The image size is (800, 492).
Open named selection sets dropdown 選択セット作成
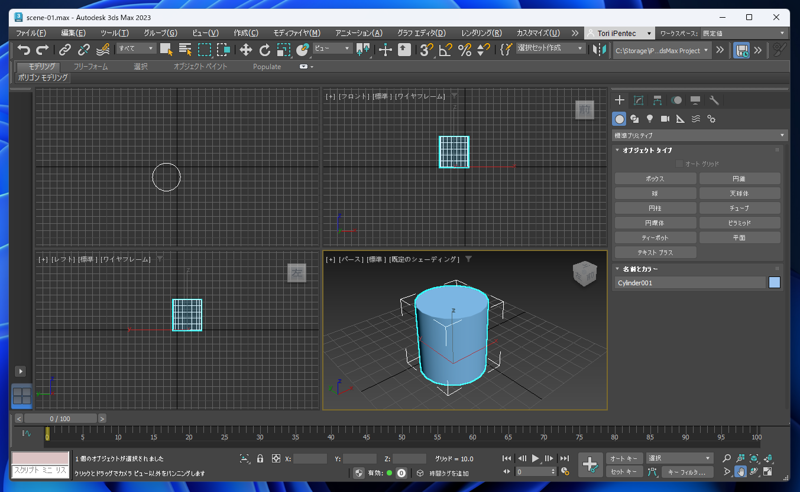[550, 48]
